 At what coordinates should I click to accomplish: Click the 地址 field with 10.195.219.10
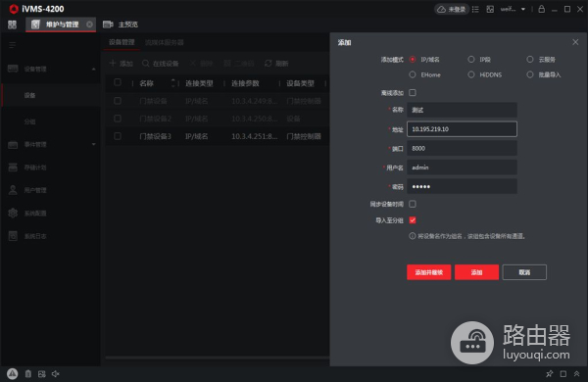[462, 129]
